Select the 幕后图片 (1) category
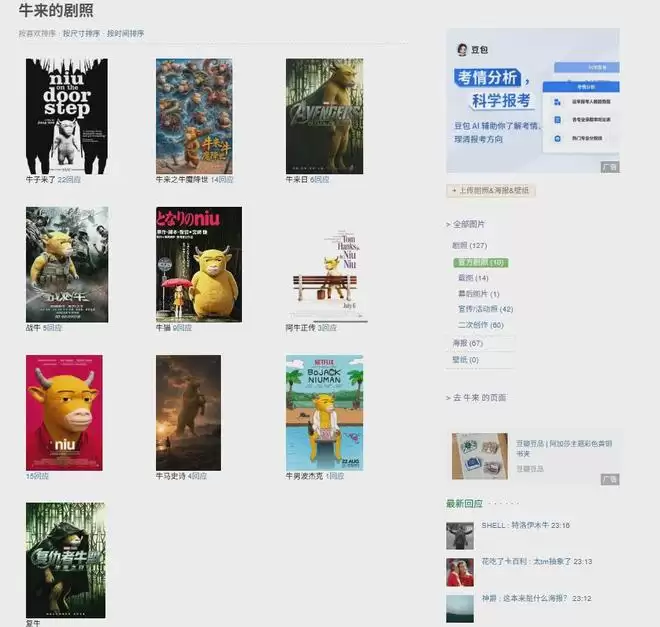The width and height of the screenshot is (660, 627). tap(479, 293)
